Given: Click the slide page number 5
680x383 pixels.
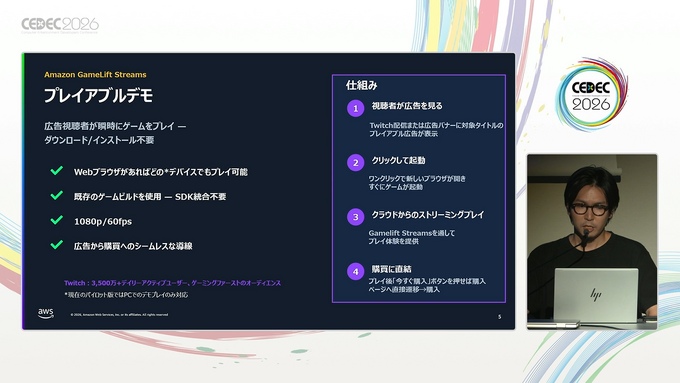Looking at the screenshot, I should [x=500, y=317].
